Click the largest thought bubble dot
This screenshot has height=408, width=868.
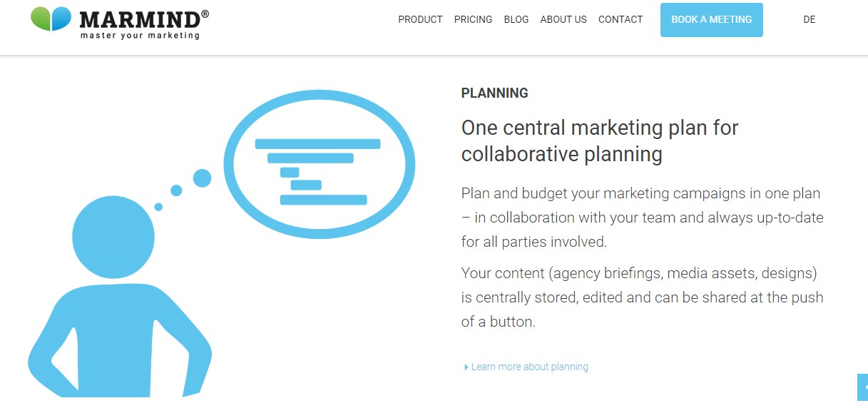tap(203, 178)
